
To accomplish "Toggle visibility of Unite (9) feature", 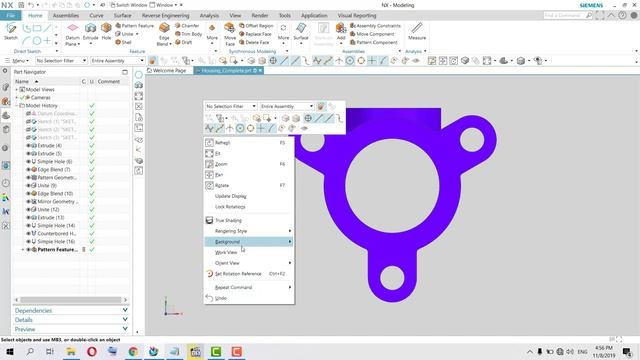I will pos(29,185).
